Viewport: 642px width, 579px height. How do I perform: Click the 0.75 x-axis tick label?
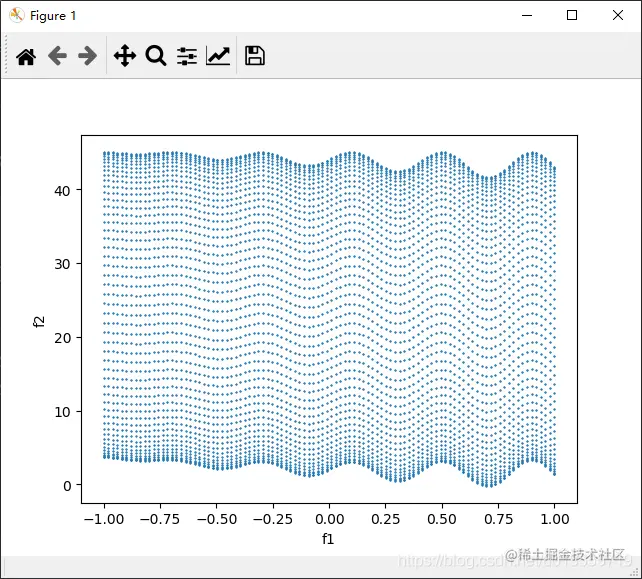pyautogui.click(x=498, y=519)
